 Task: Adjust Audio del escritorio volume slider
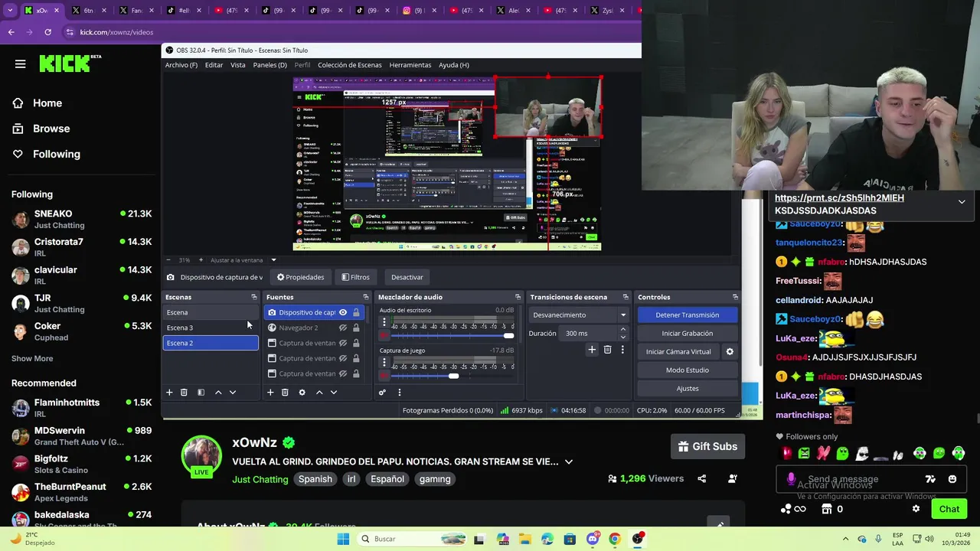(452, 336)
